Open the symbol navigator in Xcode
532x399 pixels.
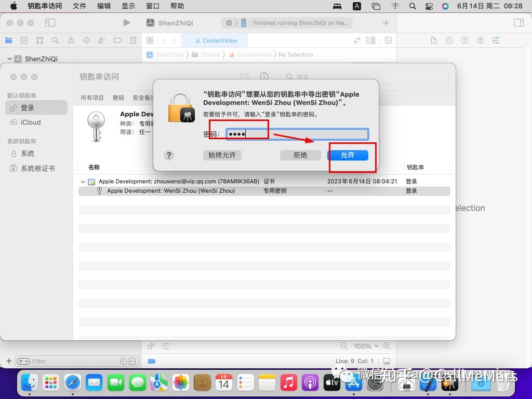[x=39, y=41]
